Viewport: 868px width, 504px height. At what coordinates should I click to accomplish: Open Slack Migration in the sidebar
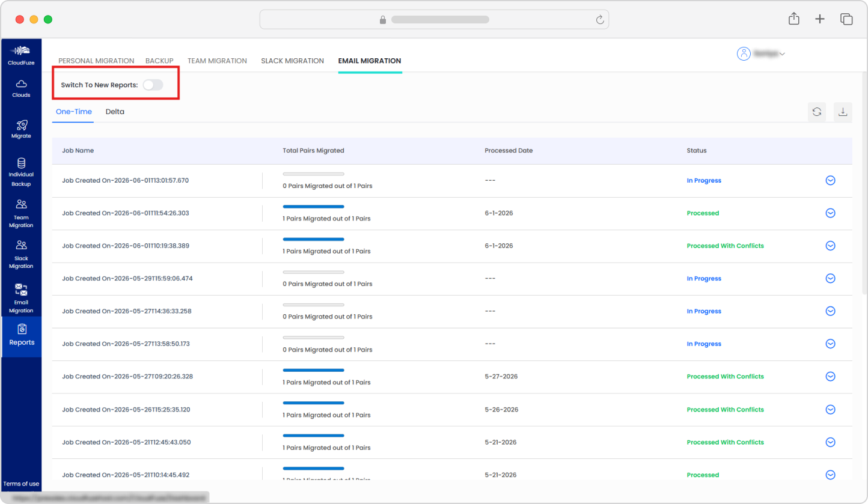[21, 254]
